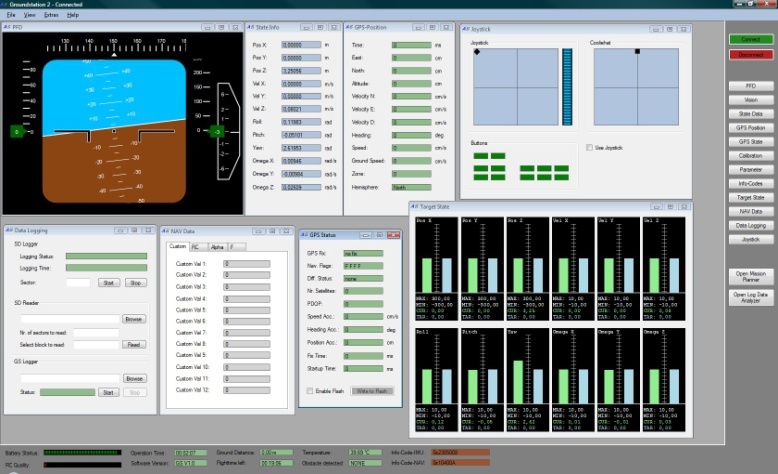This screenshot has width=778, height=474.
Task: Tick the Enable Flash checkbox
Action: (310, 391)
